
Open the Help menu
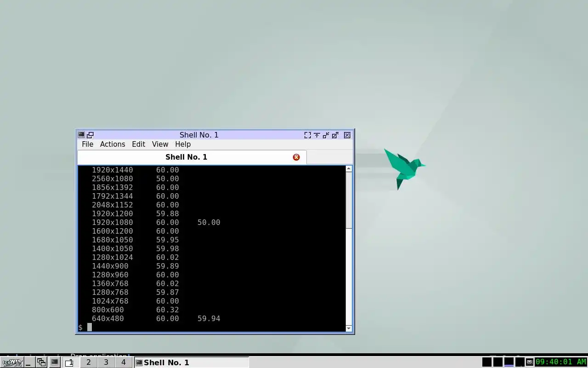pos(183,144)
